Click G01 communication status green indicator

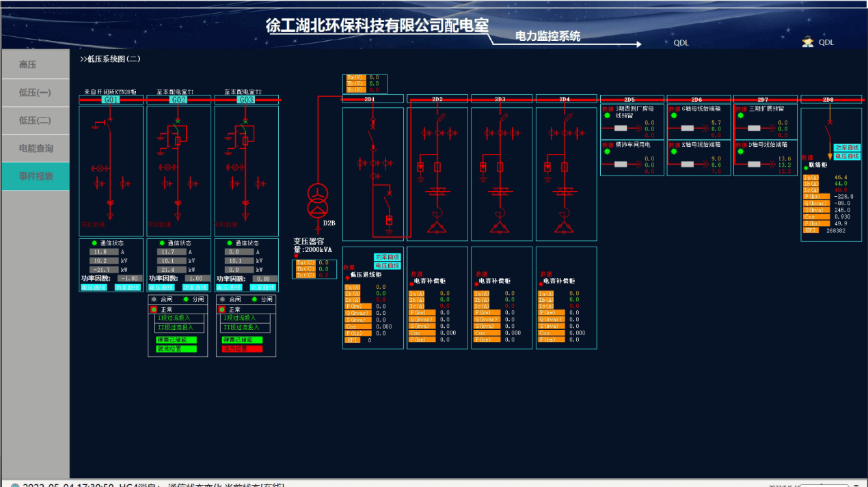(94, 243)
